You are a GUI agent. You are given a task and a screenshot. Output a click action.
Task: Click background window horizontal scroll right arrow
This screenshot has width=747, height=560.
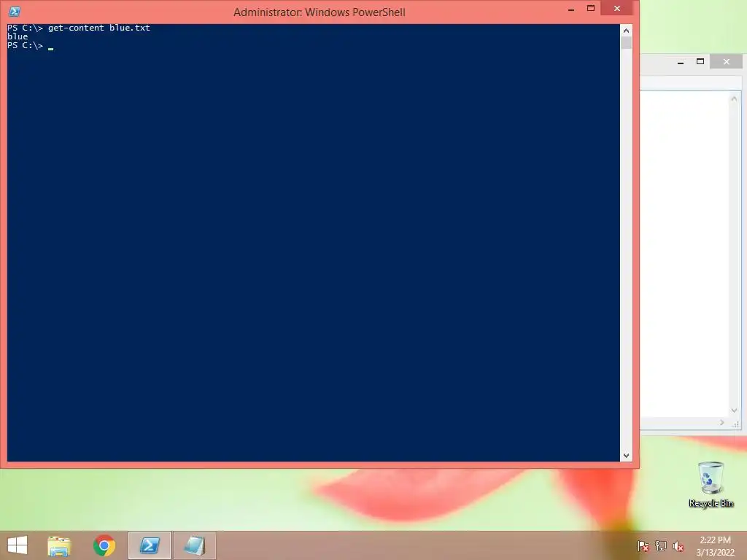click(722, 423)
